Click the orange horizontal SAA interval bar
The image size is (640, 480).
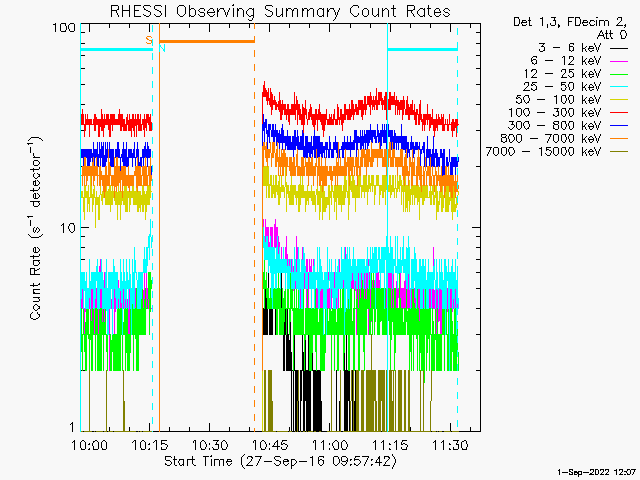[x=207, y=41]
